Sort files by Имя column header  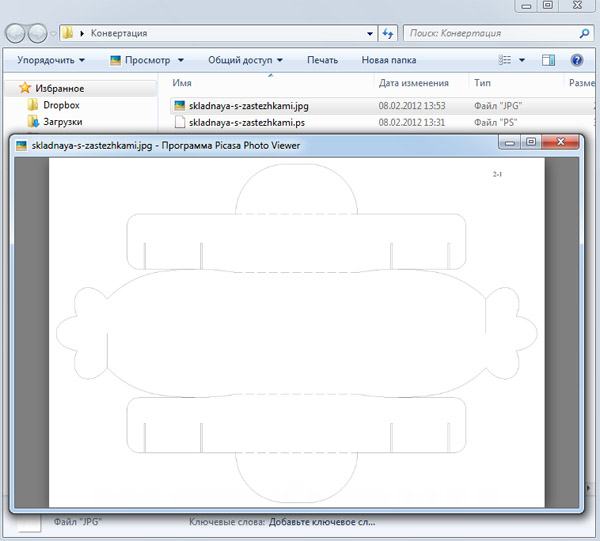click(x=181, y=83)
